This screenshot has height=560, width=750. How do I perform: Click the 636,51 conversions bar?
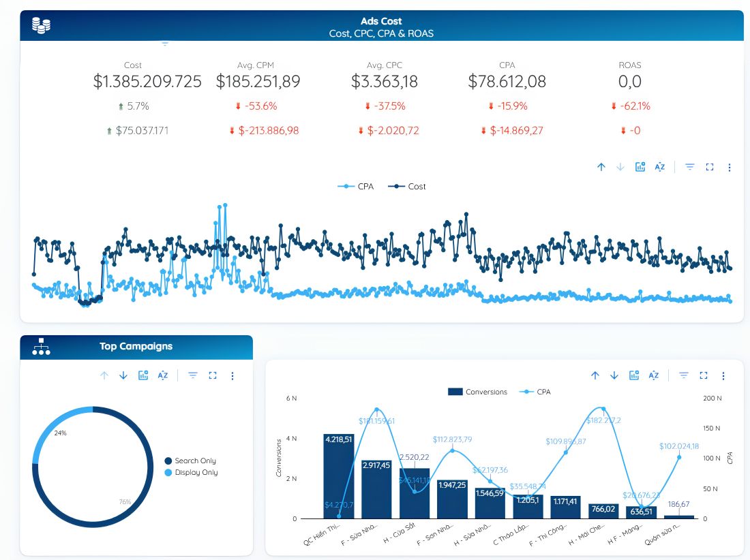[x=641, y=512]
